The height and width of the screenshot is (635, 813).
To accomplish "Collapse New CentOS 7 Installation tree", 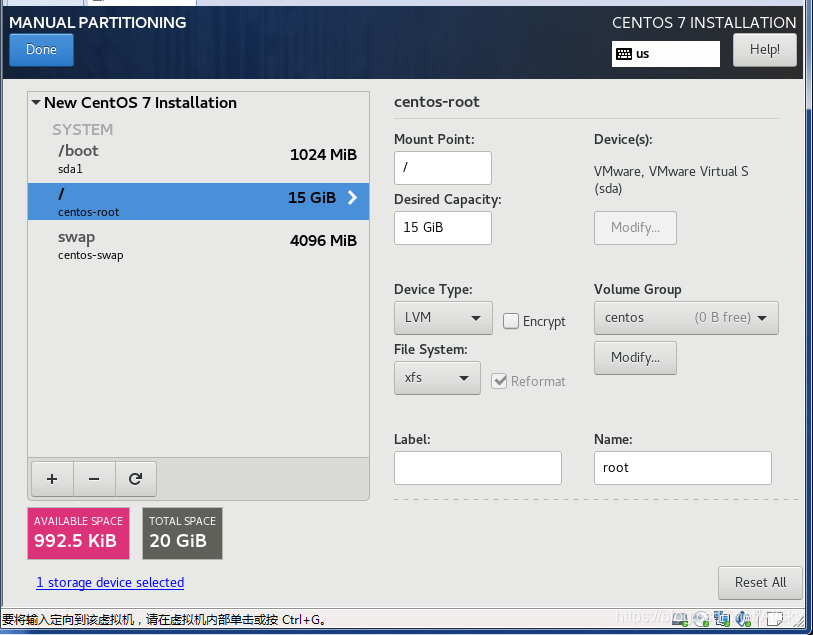I will click(36, 102).
